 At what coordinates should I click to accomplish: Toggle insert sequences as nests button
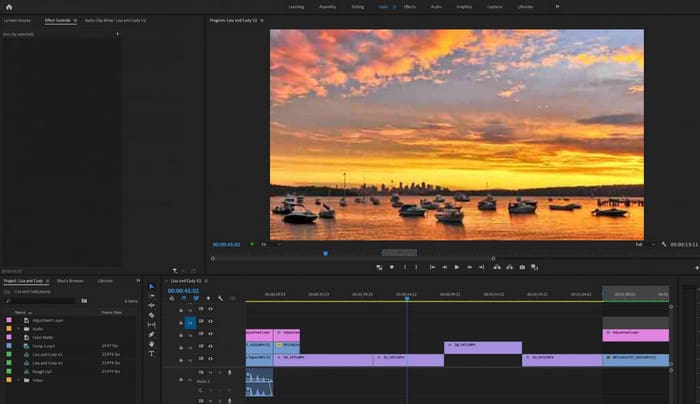172,298
